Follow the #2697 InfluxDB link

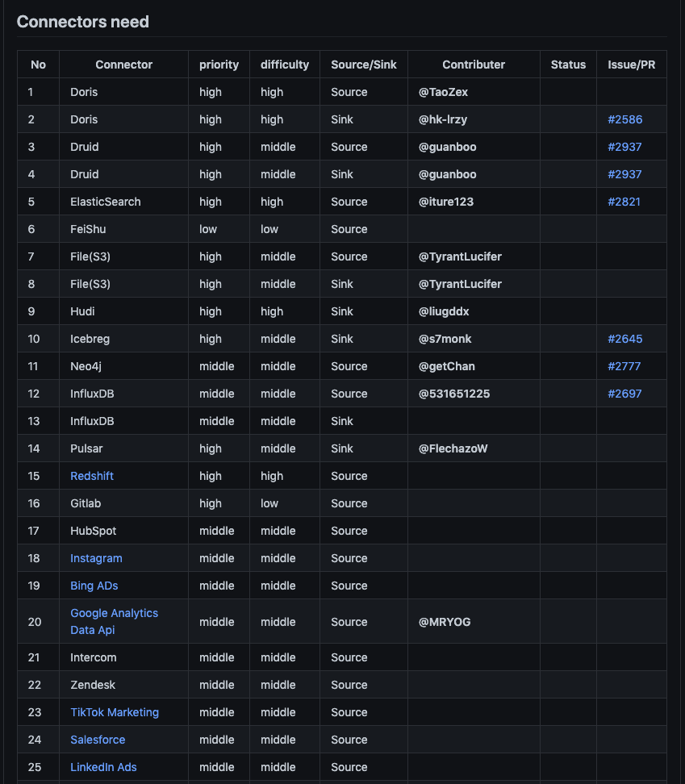(x=624, y=394)
